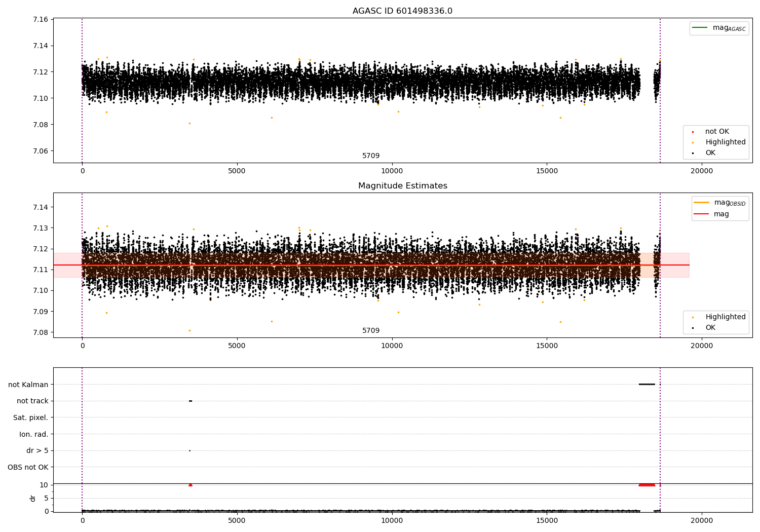This screenshot has height=532, width=760.
Task: Click 'OK' legend entry in middle plot
Action: pos(710,327)
